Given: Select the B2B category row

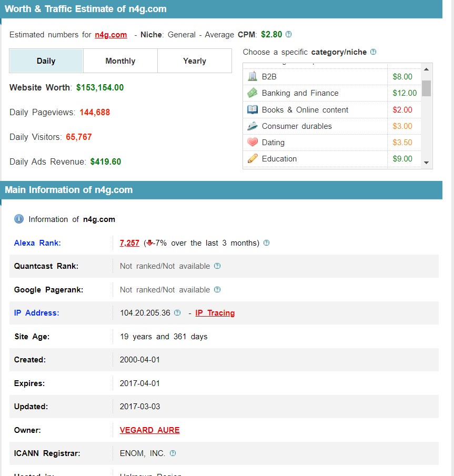Looking at the screenshot, I should coord(332,76).
